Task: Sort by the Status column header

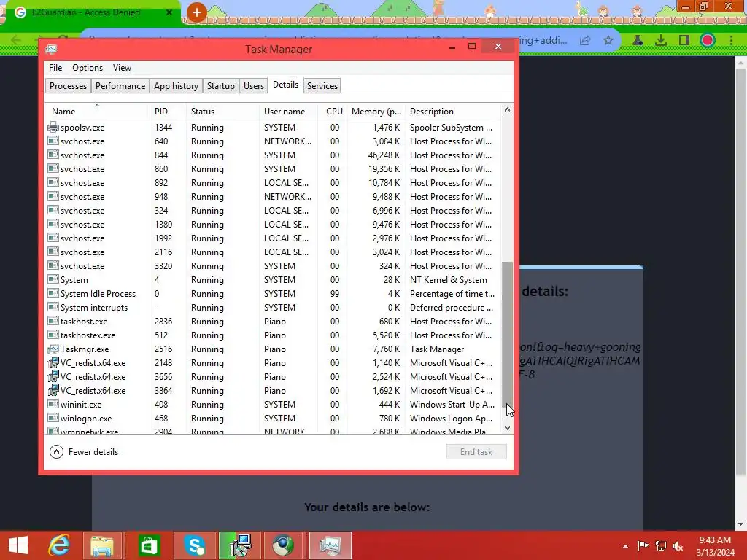Action: point(222,112)
